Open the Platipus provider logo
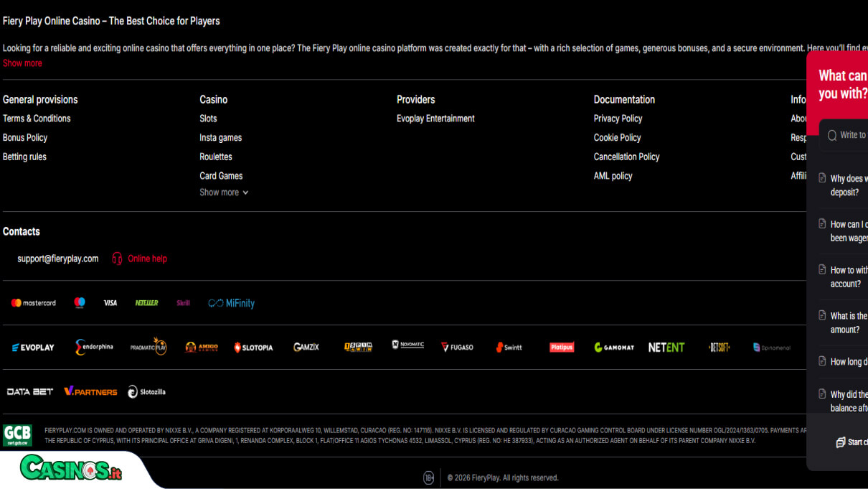The image size is (868, 489). (562, 348)
